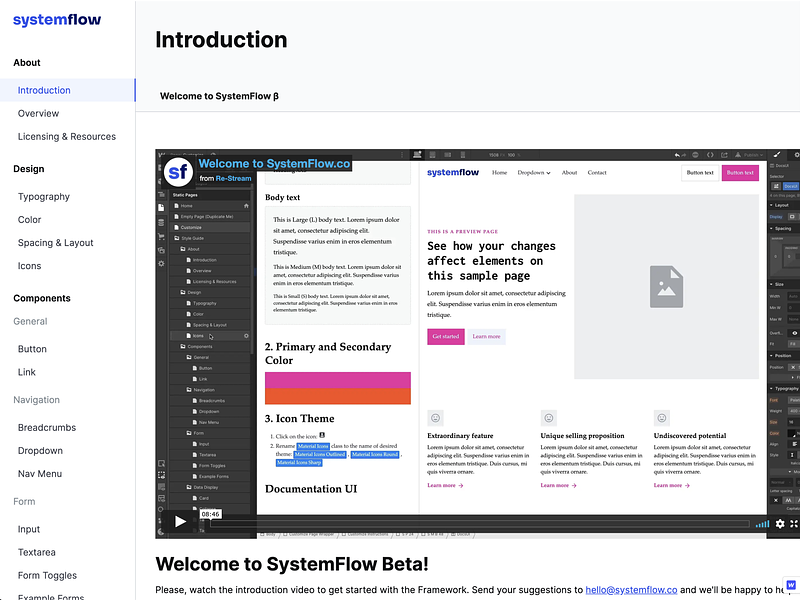Click the About sidebar section heading
800x600 pixels.
(27, 63)
